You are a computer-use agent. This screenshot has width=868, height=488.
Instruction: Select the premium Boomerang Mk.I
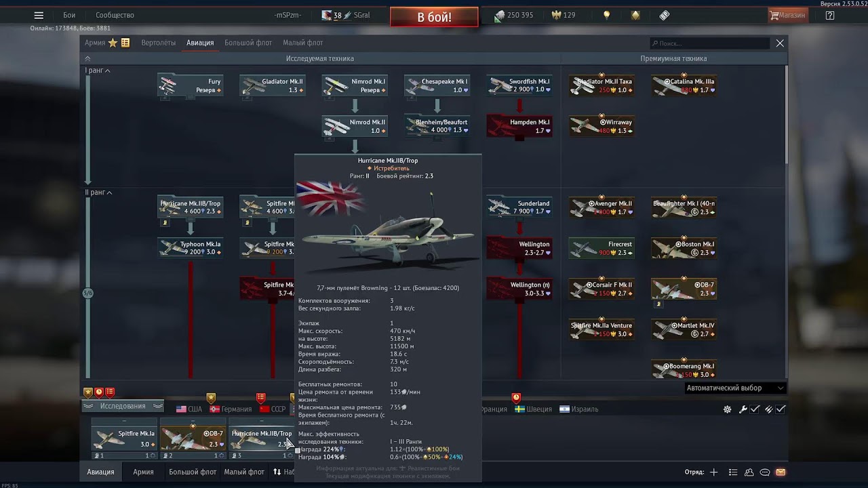[x=684, y=370]
